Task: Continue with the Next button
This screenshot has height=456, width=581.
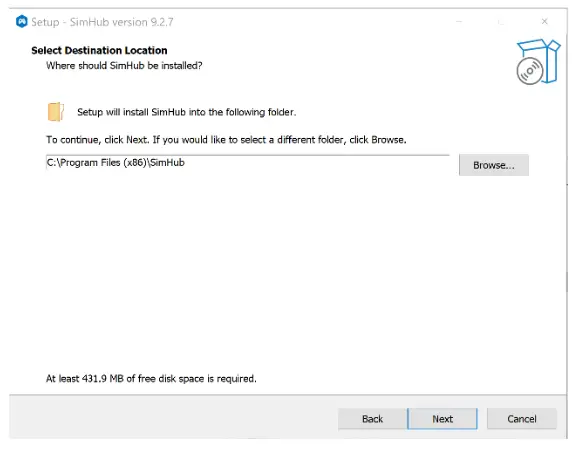Action: click(442, 419)
